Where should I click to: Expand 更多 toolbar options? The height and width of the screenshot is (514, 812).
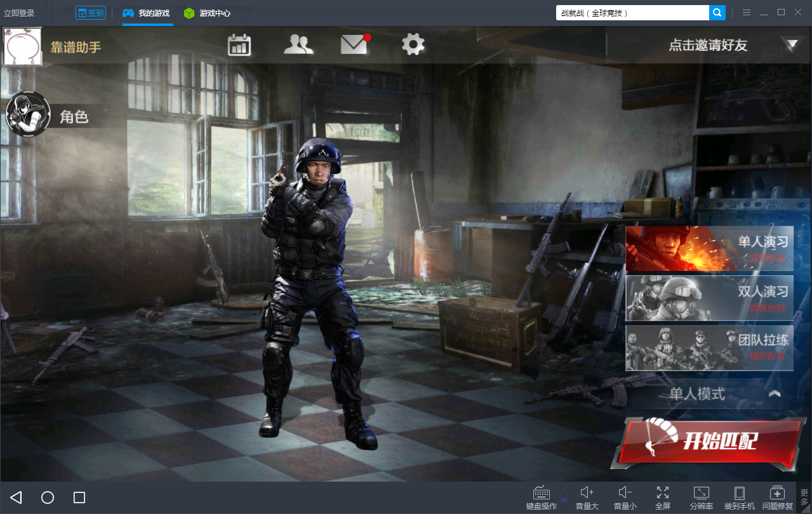pyautogui.click(x=804, y=498)
